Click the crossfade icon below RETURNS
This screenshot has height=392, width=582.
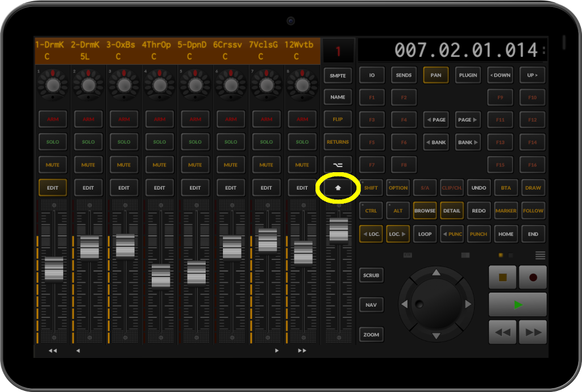coord(338,165)
